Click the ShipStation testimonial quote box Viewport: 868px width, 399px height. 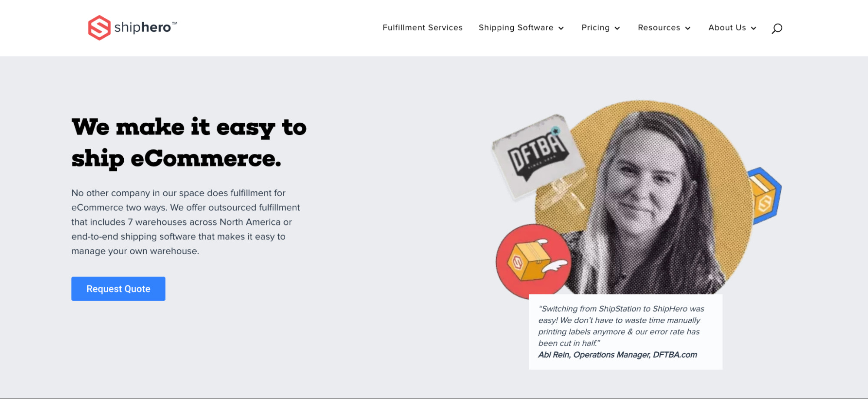pos(625,332)
